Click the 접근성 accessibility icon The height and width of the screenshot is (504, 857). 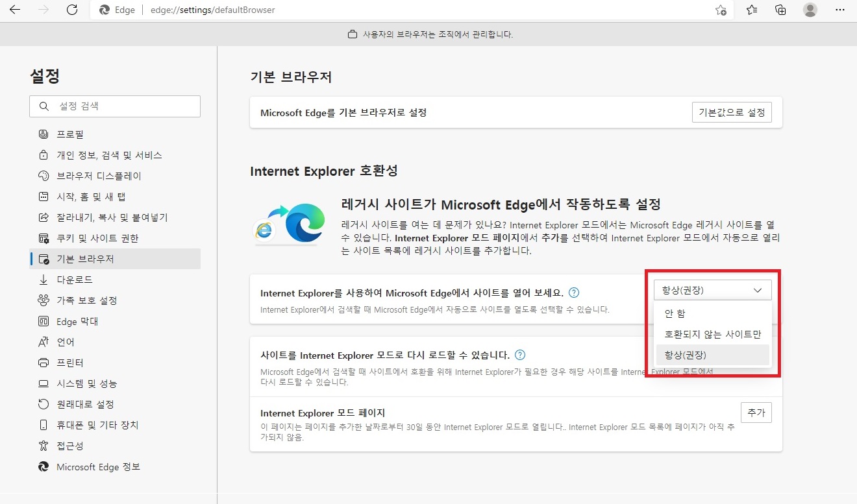(43, 446)
